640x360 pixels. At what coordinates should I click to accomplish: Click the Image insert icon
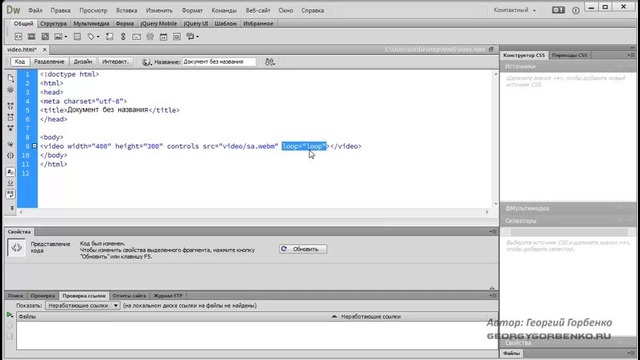coord(58,37)
